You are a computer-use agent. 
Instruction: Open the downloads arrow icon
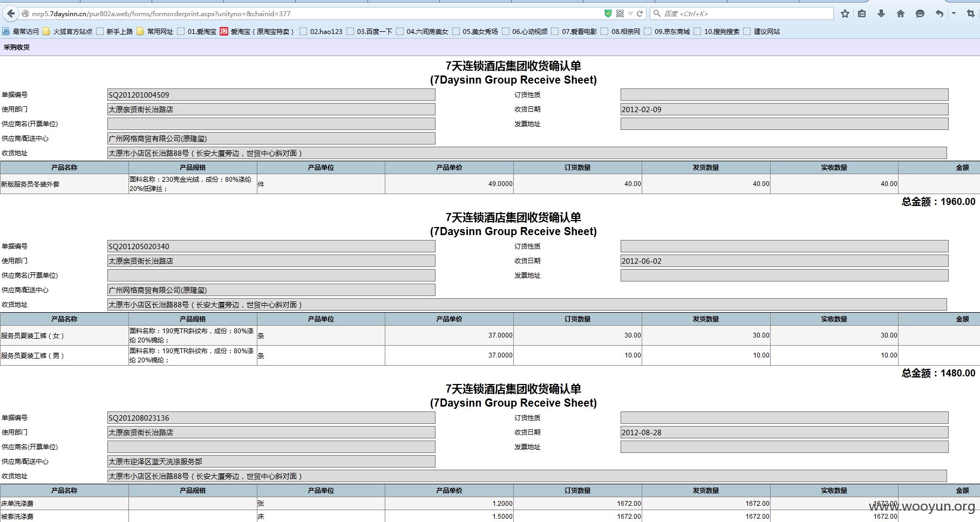pos(881,13)
